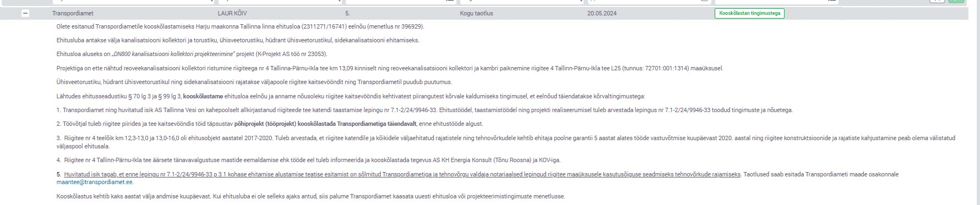
Task: Open the maantee@transpordiamet.ee email link
Action: [x=95, y=182]
